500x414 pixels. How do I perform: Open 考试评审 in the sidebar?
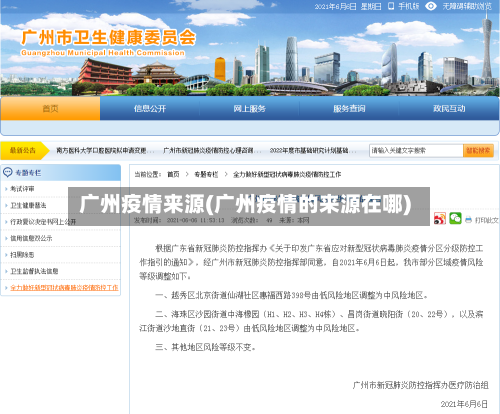coord(22,189)
